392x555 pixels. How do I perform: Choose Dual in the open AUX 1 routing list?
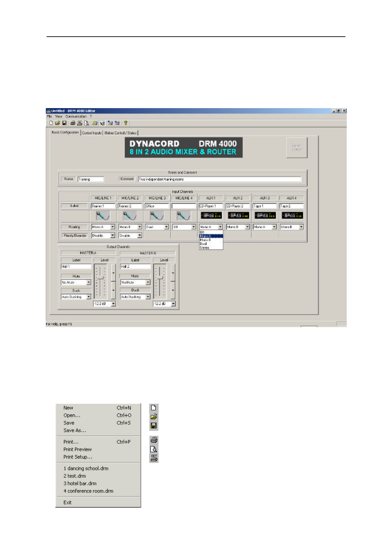click(x=211, y=244)
